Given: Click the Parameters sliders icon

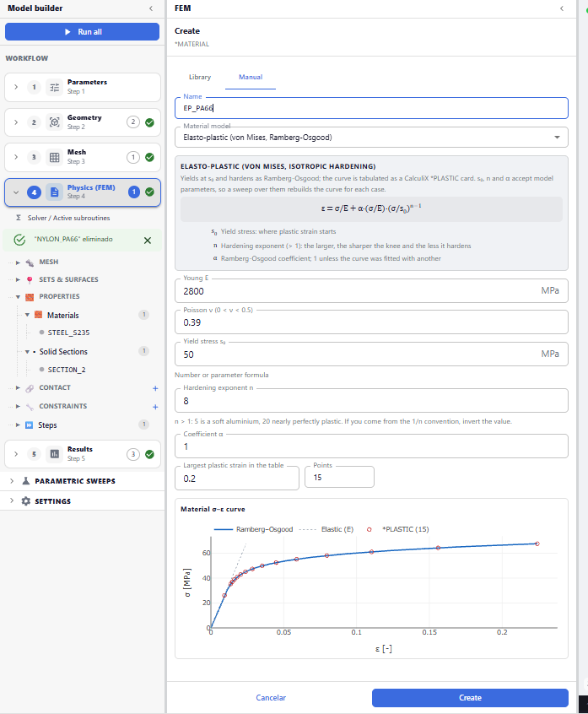Looking at the screenshot, I should coord(55,87).
